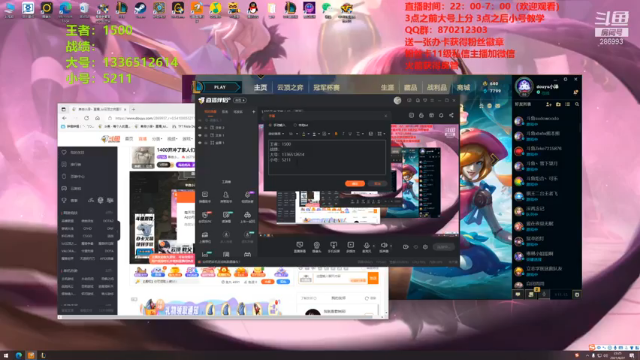The height and width of the screenshot is (360, 640).
Task: Click the summoner profile avatar in League client
Action: click(x=524, y=87)
